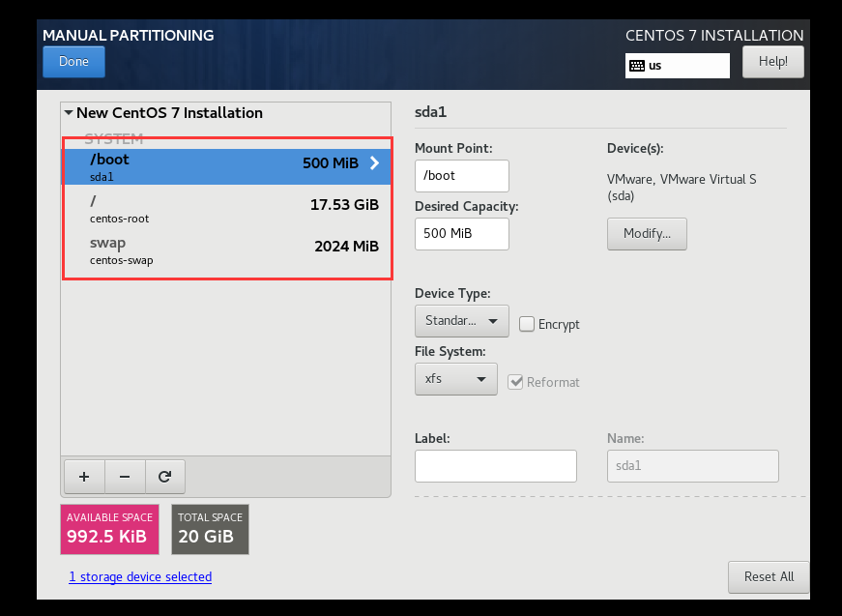Open the File System xfs dropdown
The width and height of the screenshot is (842, 616).
tap(456, 379)
